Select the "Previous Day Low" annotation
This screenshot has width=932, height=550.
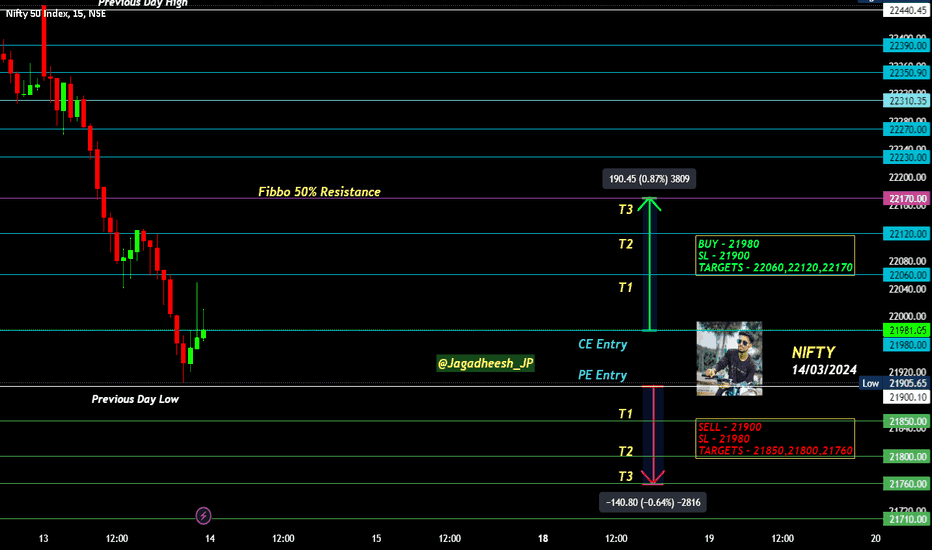point(135,399)
